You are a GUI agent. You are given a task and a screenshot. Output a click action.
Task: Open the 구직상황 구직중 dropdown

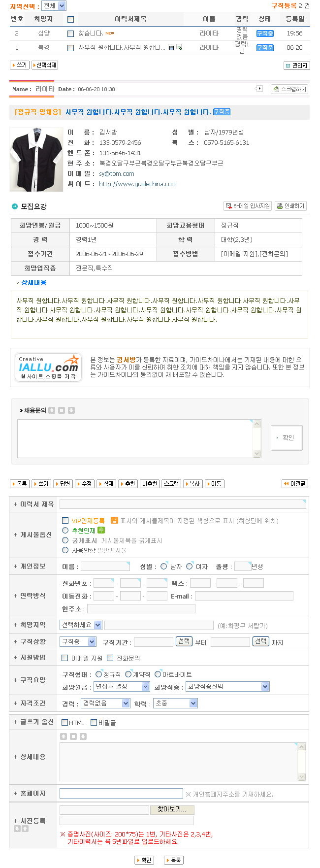tap(78, 642)
